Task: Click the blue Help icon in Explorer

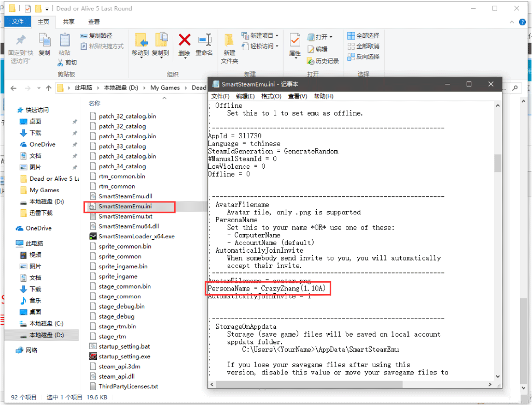Action: 522,22
